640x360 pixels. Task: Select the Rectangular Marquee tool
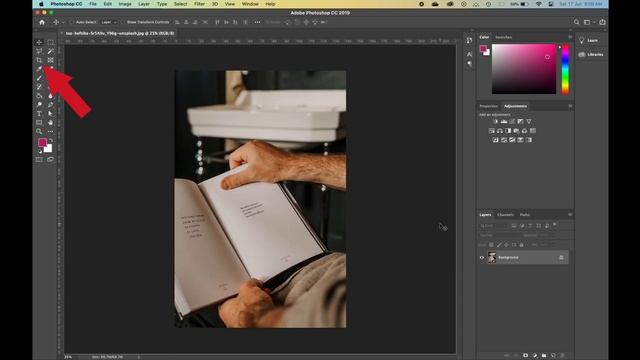tap(50, 42)
